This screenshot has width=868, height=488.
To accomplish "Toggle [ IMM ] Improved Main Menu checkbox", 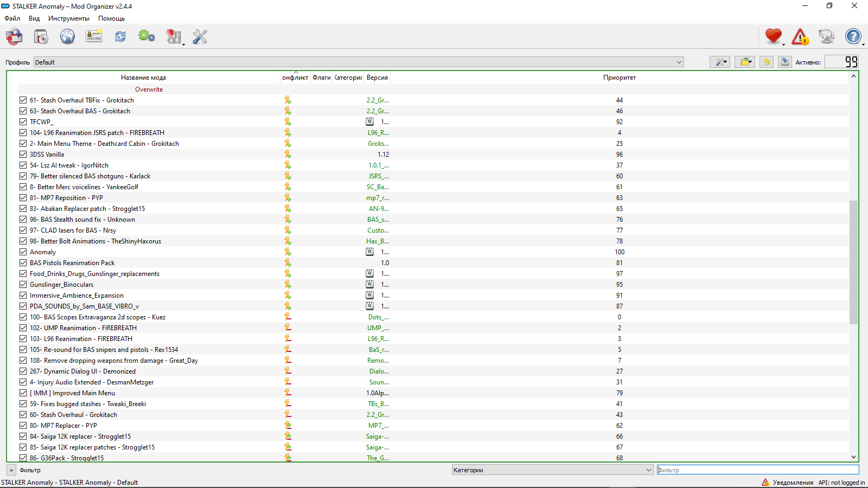I will coord(23,393).
